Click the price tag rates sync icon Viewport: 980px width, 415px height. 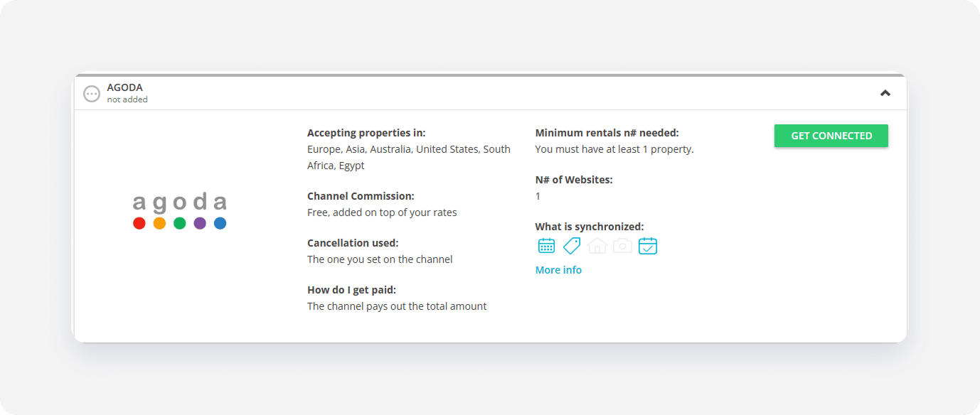pos(572,246)
